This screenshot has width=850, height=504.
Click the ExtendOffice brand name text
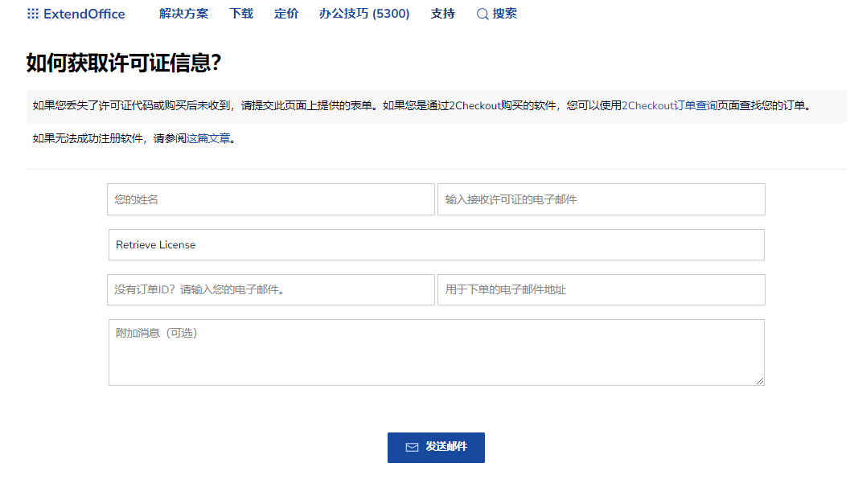coord(84,14)
